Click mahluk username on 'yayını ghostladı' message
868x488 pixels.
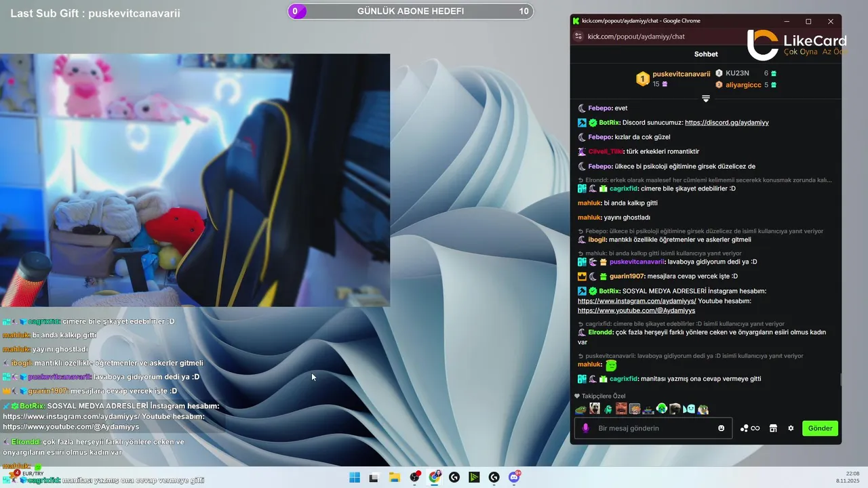point(589,218)
